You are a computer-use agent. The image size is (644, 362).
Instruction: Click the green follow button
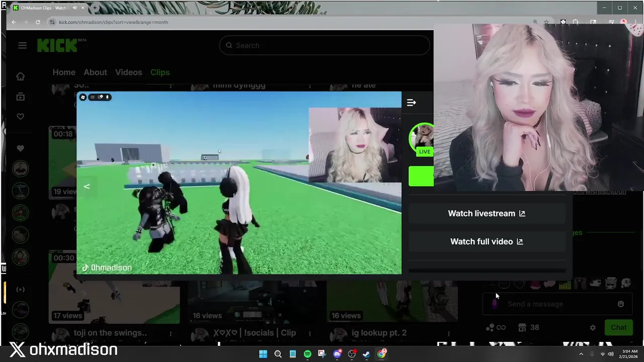pyautogui.click(x=421, y=176)
